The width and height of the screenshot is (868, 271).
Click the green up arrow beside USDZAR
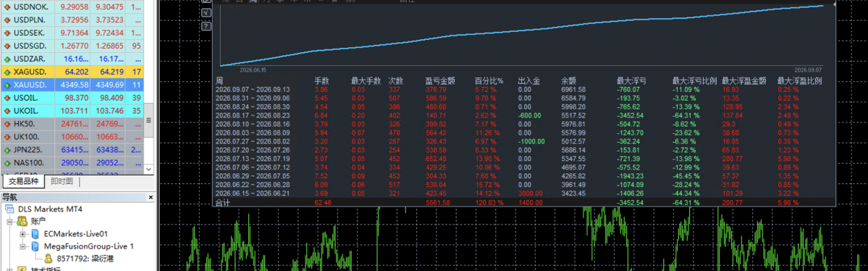click(7, 59)
